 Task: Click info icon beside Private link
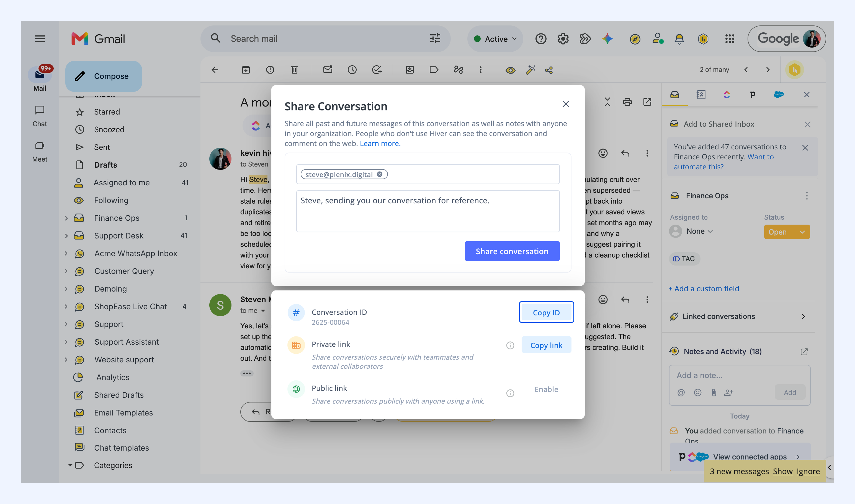pyautogui.click(x=510, y=345)
